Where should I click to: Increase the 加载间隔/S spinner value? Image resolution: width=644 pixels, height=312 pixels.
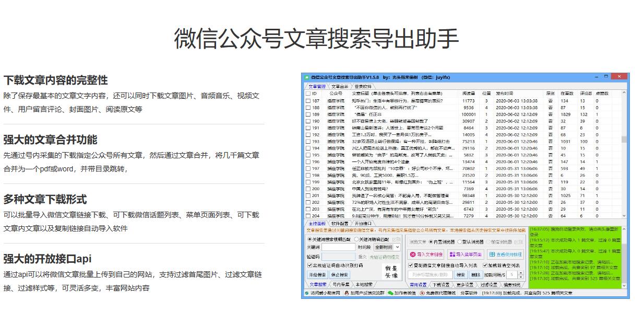click(x=520, y=272)
